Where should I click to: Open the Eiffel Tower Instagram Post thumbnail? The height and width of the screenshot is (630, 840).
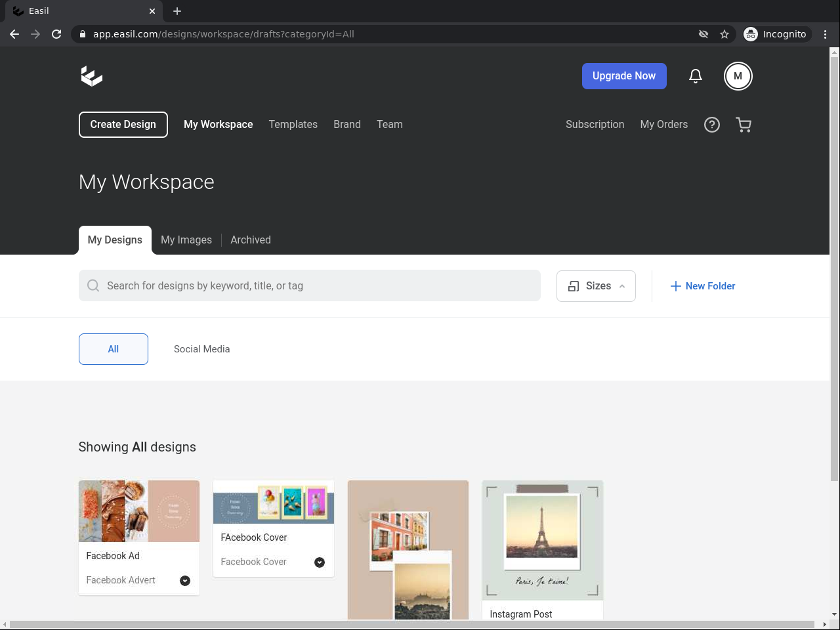[543, 540]
